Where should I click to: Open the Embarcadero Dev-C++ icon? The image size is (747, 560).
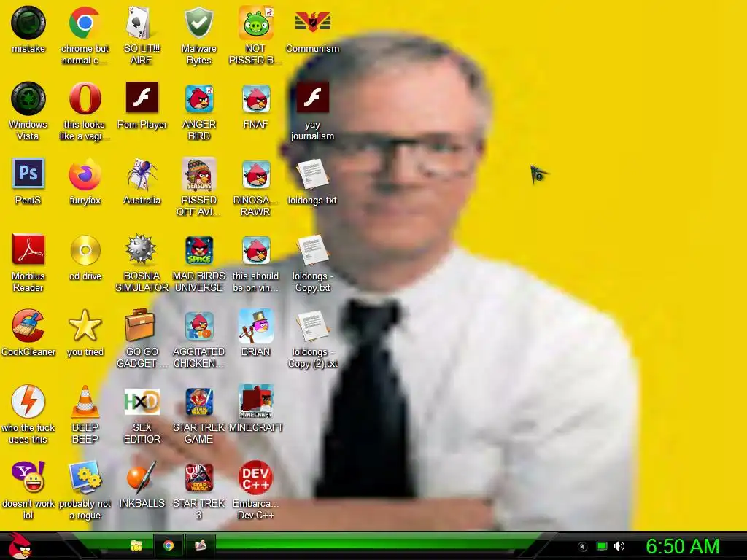[x=256, y=478]
